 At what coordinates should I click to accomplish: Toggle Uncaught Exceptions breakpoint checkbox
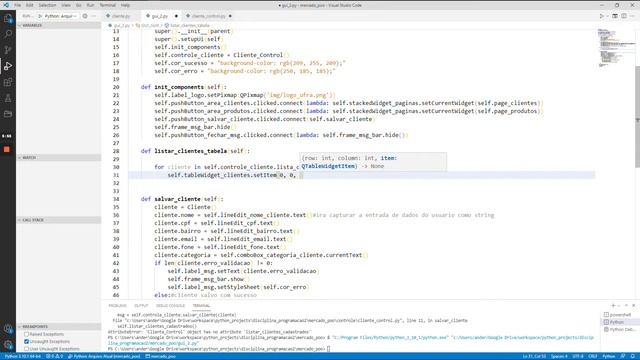click(27, 342)
